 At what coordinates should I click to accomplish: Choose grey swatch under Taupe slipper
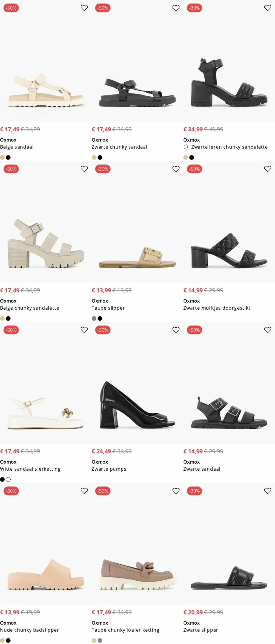pos(94,319)
